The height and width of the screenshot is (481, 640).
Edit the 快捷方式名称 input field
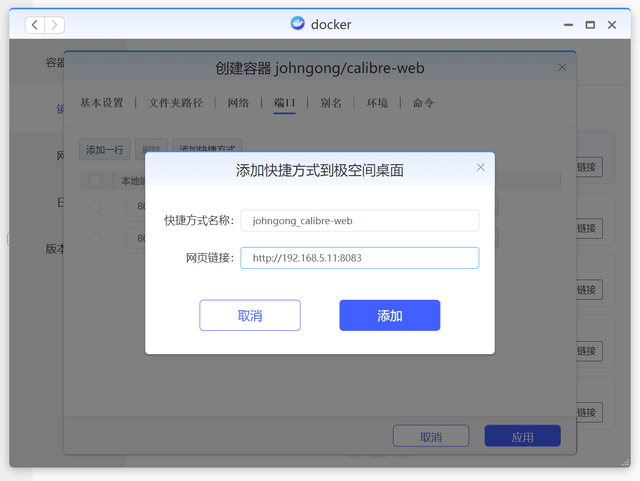coord(360,221)
